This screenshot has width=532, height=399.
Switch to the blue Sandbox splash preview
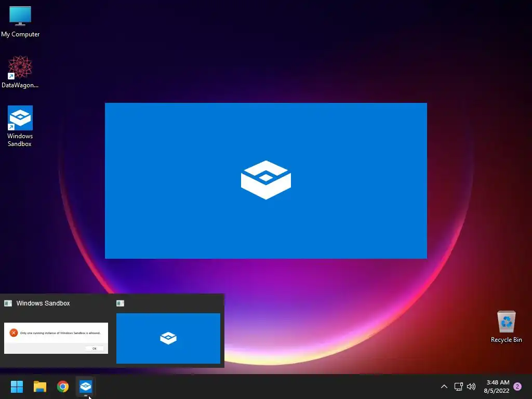point(168,338)
